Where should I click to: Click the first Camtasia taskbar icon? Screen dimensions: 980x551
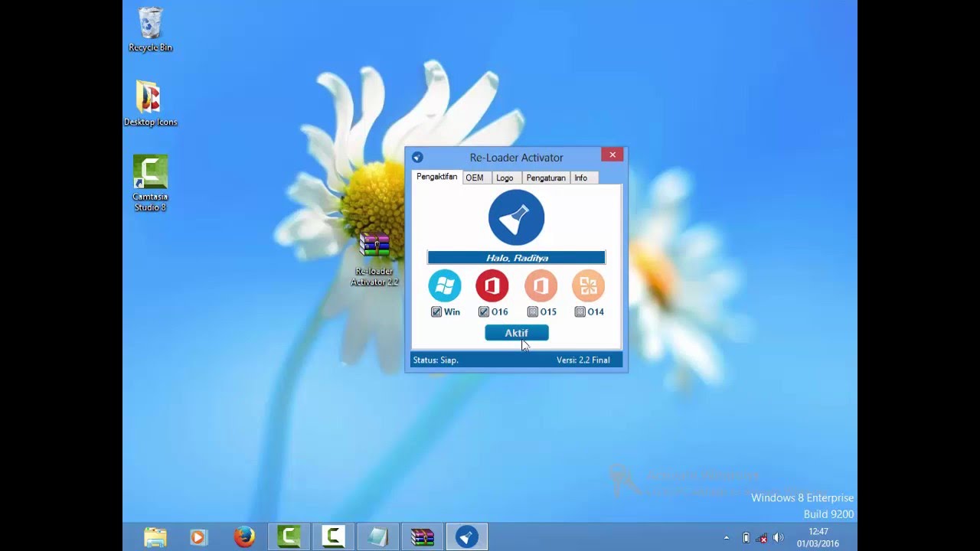point(289,536)
